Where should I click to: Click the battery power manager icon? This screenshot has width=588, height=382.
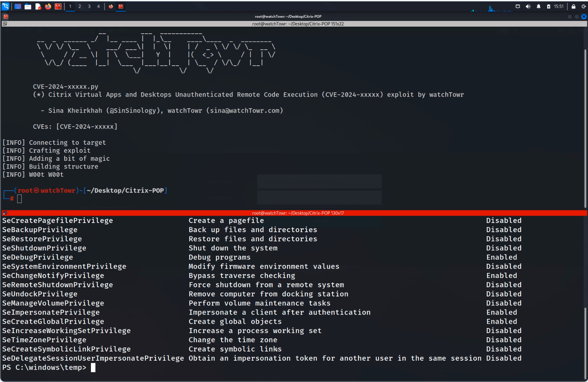pos(549,6)
